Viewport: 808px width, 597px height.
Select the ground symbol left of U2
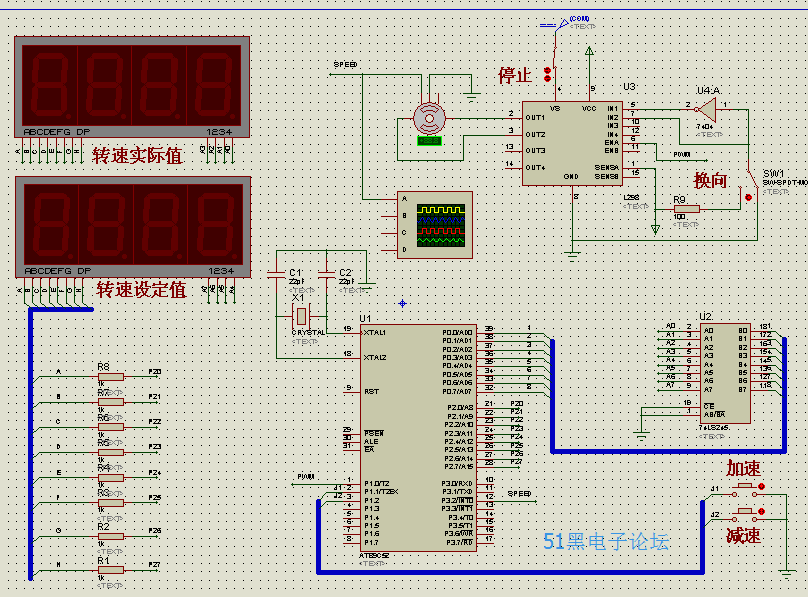[x=642, y=436]
